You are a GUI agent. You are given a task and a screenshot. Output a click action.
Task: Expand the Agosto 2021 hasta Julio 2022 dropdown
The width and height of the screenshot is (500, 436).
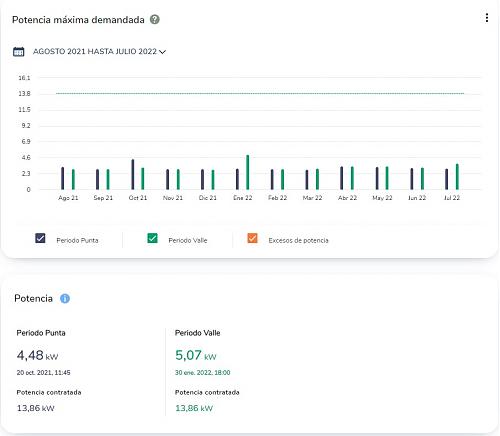99,52
